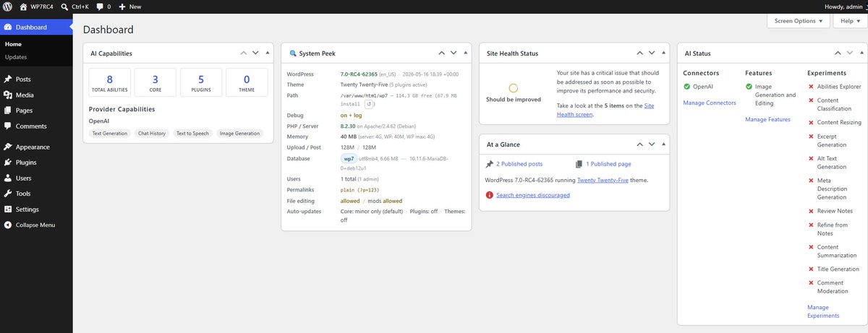Click the page icon by Published page
The image size is (868, 333).
click(579, 164)
